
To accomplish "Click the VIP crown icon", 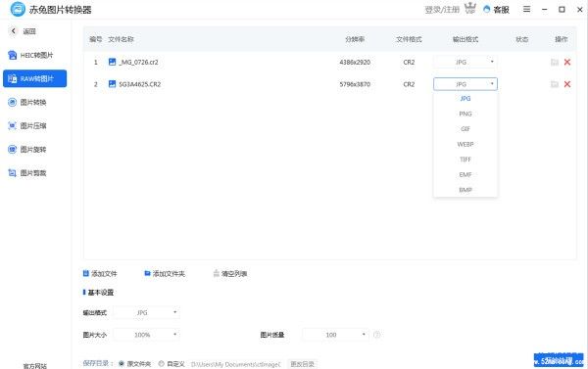I will tap(469, 8).
